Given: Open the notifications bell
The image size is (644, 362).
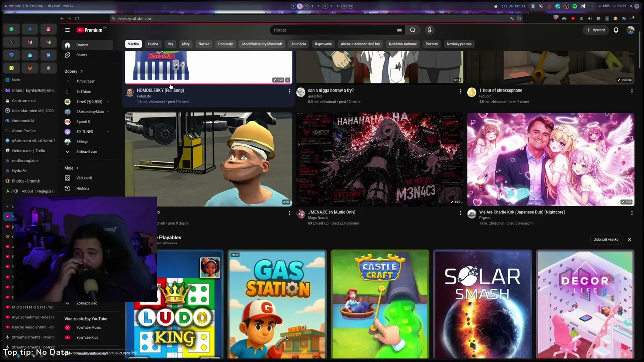Looking at the screenshot, I should (x=616, y=30).
